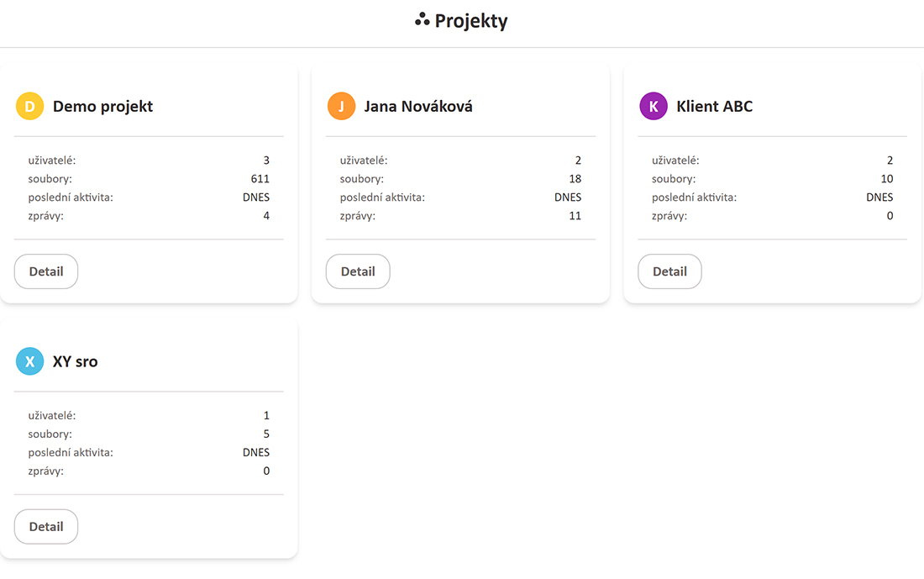Click the Projekty three-dots logo icon
This screenshot has height=579, width=924.
423,19
